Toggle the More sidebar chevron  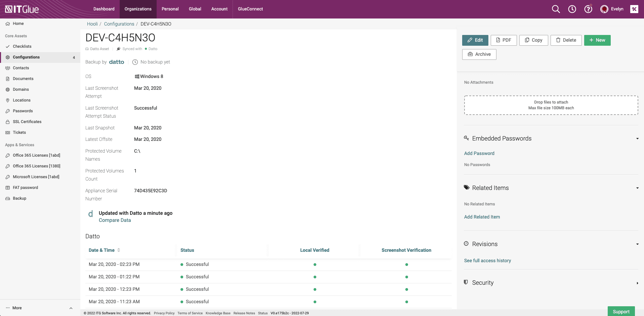coord(71,308)
